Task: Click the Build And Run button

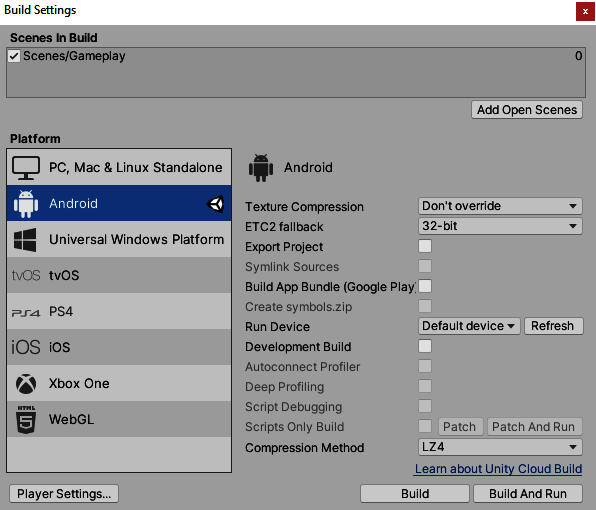Action: (528, 494)
